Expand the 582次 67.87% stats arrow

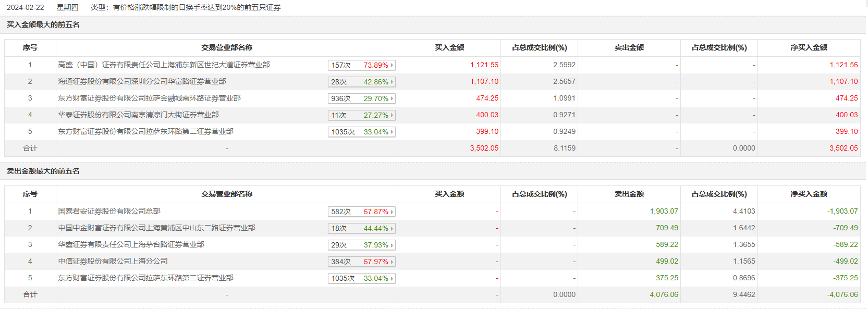392,212
